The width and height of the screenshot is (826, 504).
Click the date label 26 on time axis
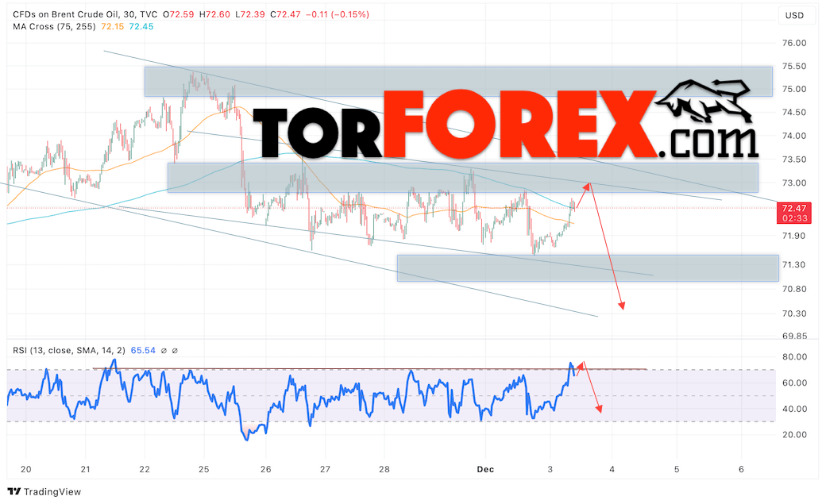pos(265,469)
